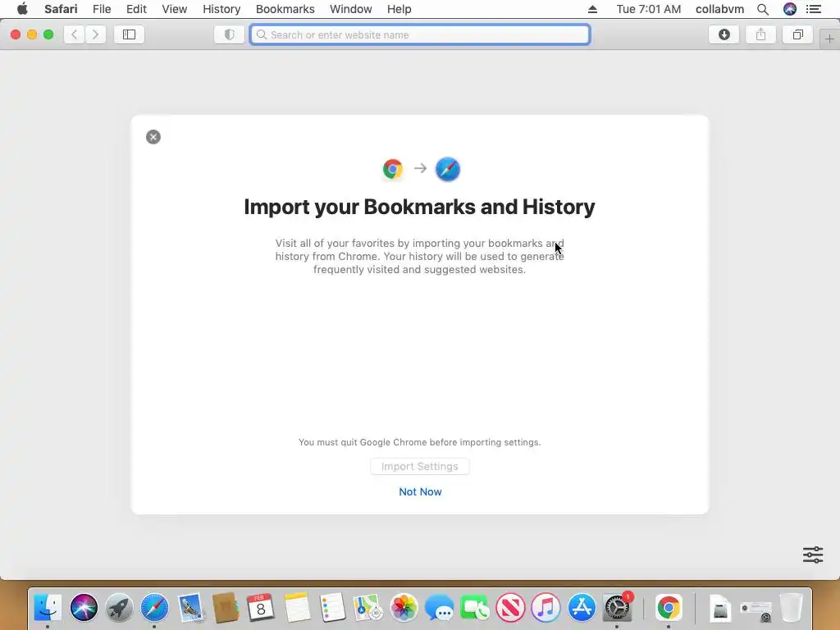Open Mail stamp icon in Dock
Viewport: 840px width, 630px height.
(190, 608)
